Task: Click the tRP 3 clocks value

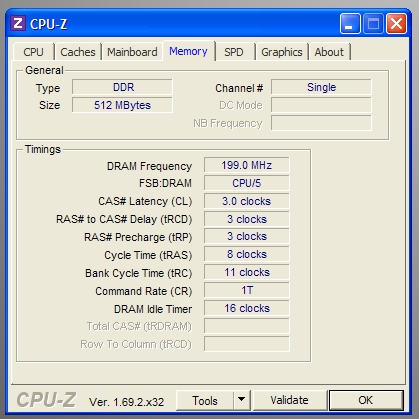Action: point(247,236)
